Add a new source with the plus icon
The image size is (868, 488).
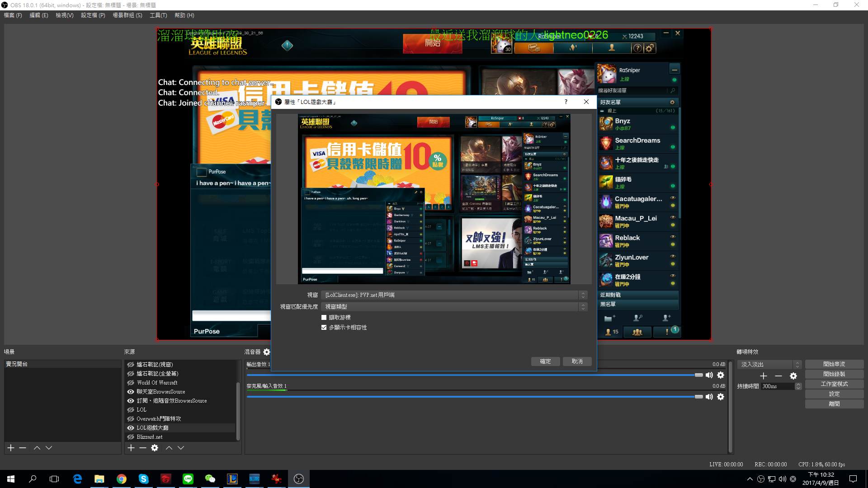pyautogui.click(x=131, y=448)
